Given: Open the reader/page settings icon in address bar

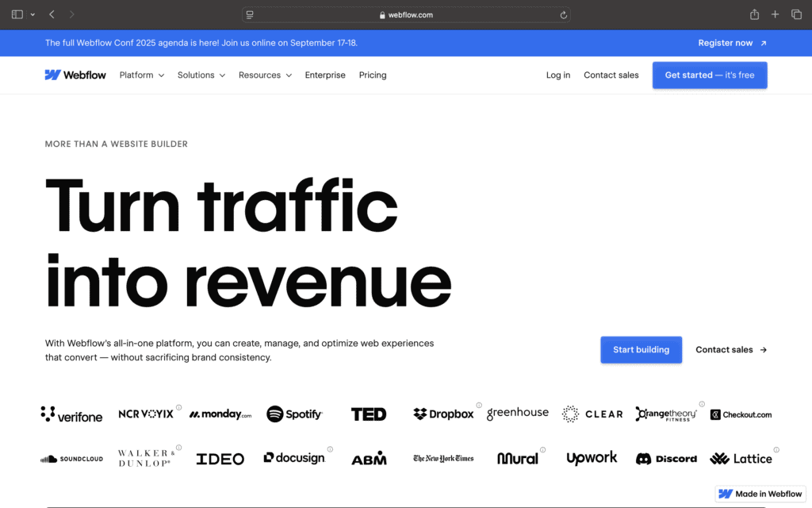Looking at the screenshot, I should (250, 15).
